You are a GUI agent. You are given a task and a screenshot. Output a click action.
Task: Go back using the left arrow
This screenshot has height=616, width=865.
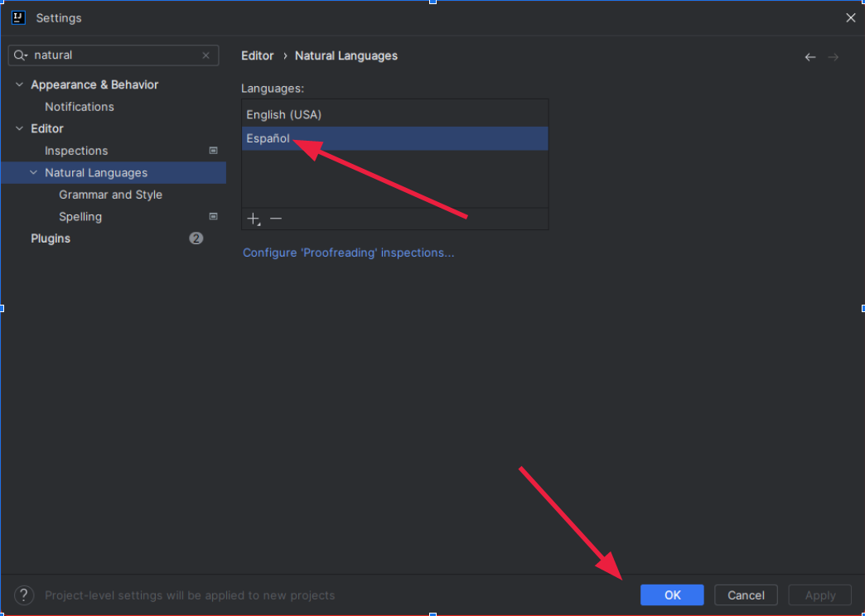[x=809, y=57]
